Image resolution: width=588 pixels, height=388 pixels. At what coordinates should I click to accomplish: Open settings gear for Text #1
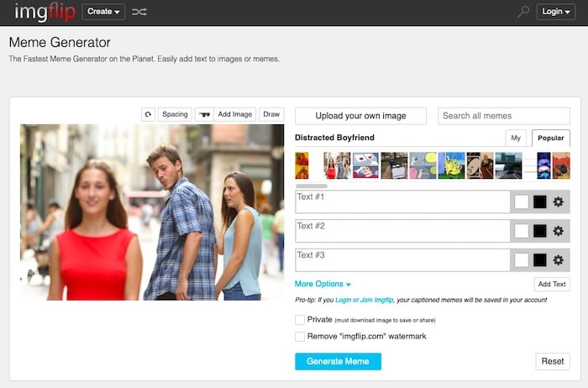coord(558,202)
